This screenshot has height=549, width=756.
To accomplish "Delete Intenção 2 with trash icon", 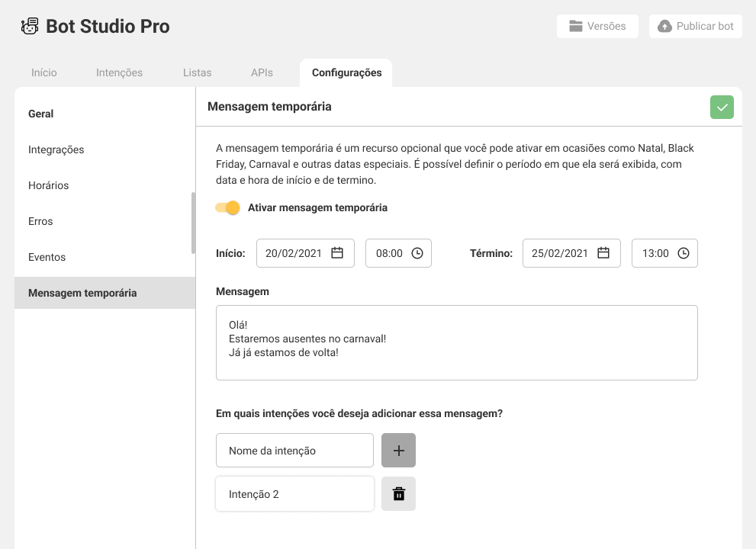I will pyautogui.click(x=398, y=493).
